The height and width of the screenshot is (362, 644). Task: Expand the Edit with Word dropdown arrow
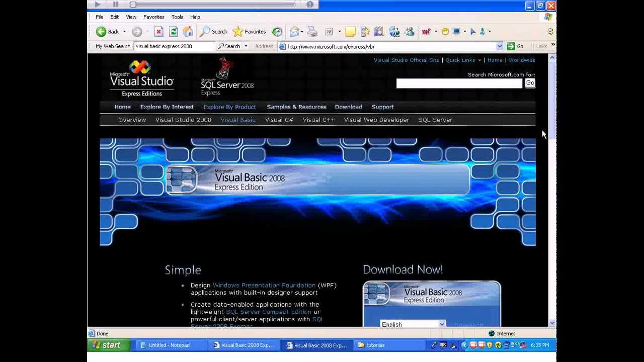click(x=339, y=32)
